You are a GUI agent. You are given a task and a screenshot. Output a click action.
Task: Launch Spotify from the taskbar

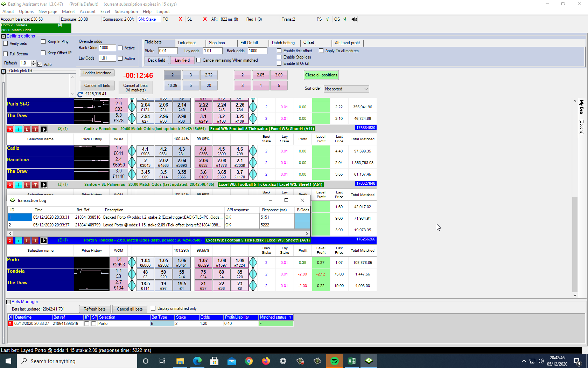335,361
